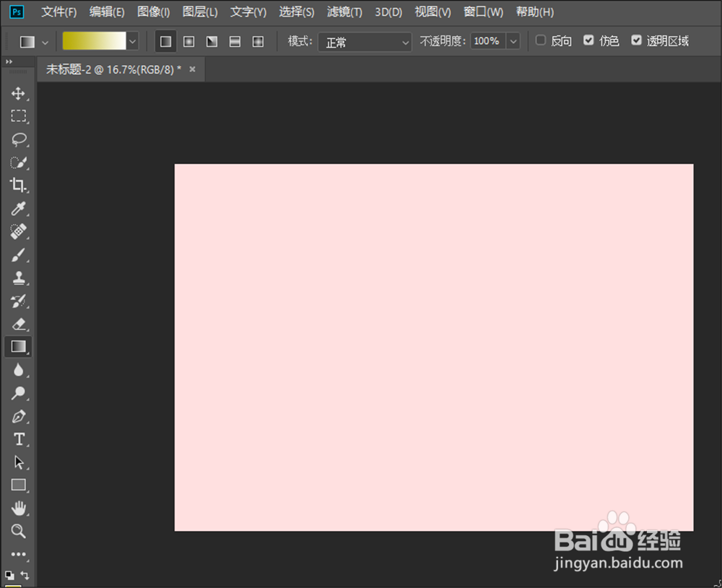Expand the toolbar with double-arrow toggle
The height and width of the screenshot is (588, 722).
pos(9,61)
